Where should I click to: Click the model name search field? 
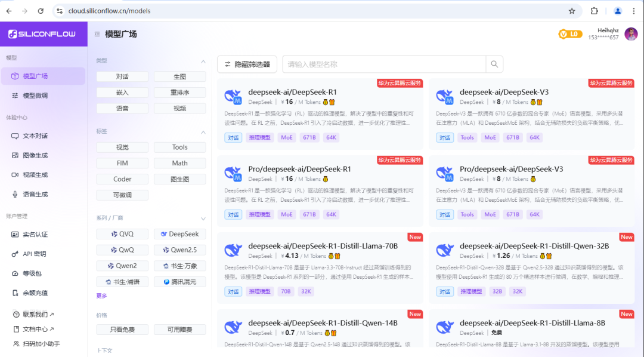[x=384, y=64]
